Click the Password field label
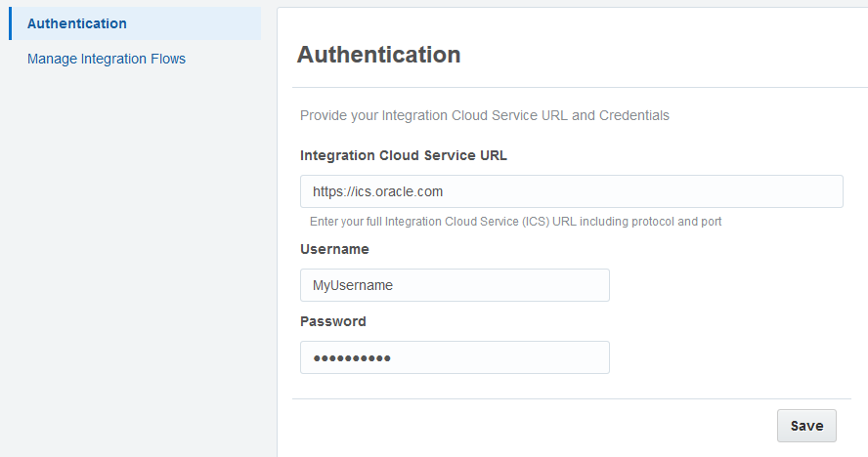The width and height of the screenshot is (868, 457). (333, 321)
